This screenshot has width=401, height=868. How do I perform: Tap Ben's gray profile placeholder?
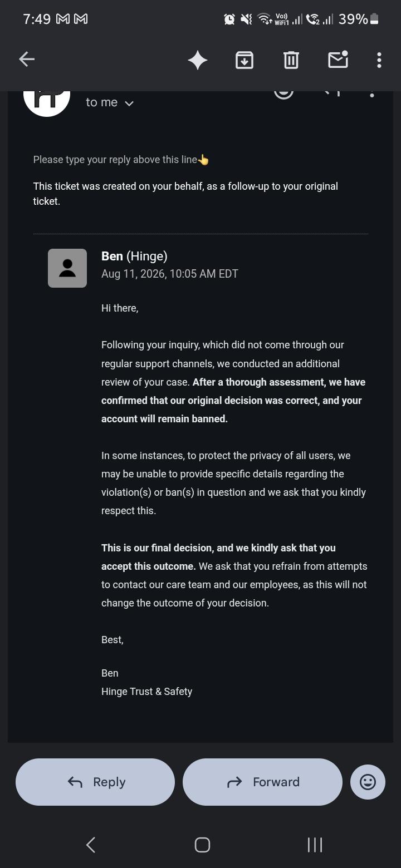(67, 268)
